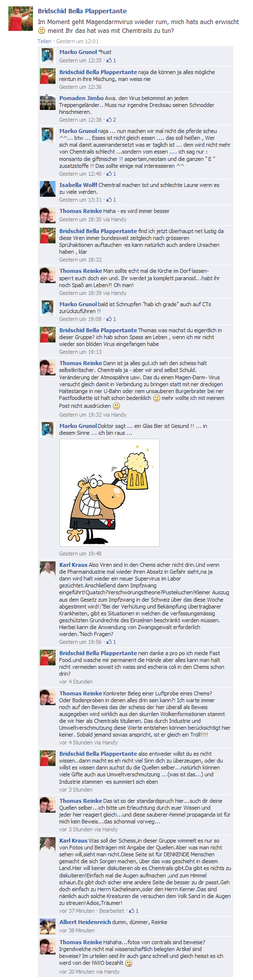Open Marko Grunol's profile from the *hust comment
This screenshot has width=253, height=980.
[x=78, y=52]
